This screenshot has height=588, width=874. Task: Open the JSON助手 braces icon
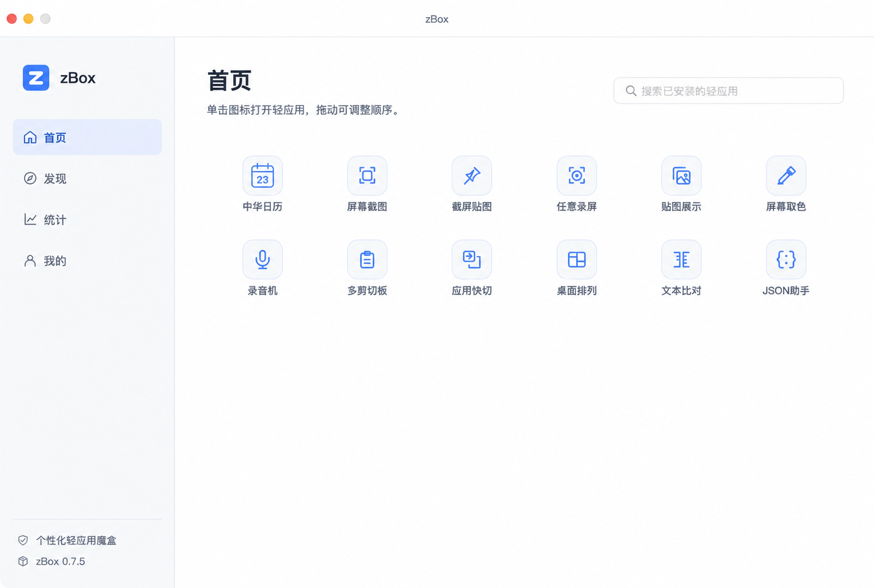pos(786,259)
